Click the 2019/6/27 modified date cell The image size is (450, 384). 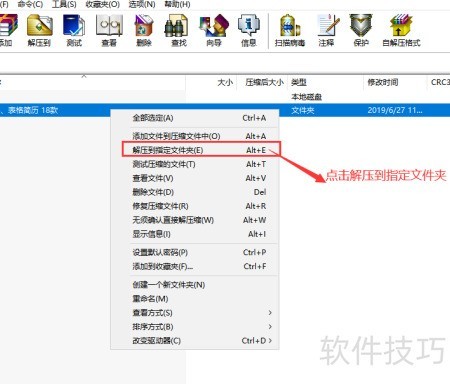click(x=395, y=110)
